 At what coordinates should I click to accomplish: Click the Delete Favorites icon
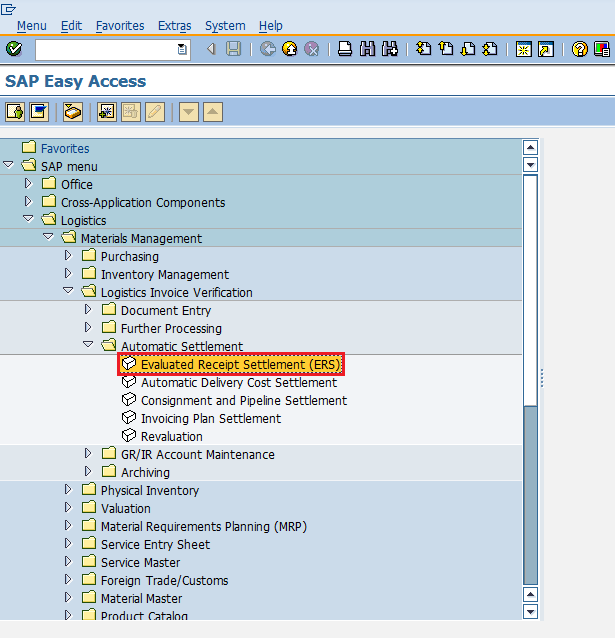click(131, 112)
